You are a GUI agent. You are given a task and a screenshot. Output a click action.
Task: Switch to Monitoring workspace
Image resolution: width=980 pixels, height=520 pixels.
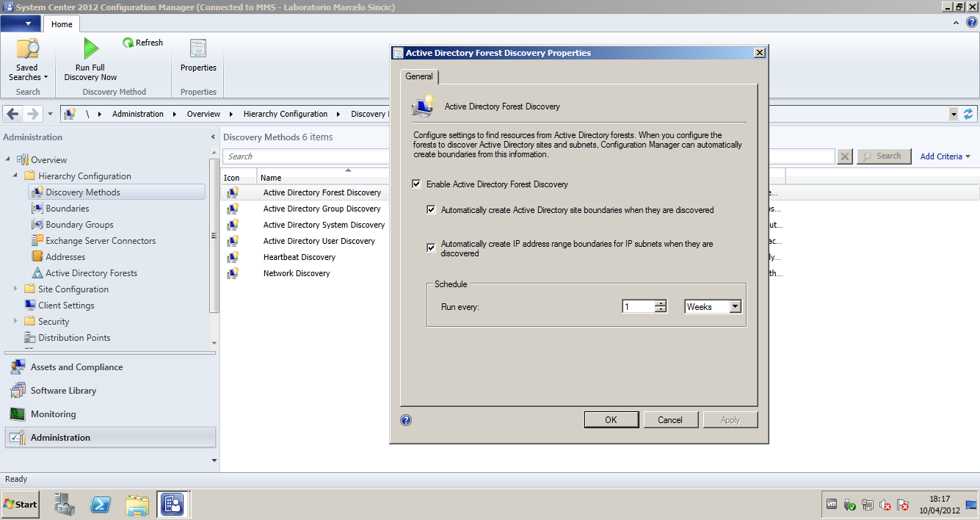(x=110, y=414)
